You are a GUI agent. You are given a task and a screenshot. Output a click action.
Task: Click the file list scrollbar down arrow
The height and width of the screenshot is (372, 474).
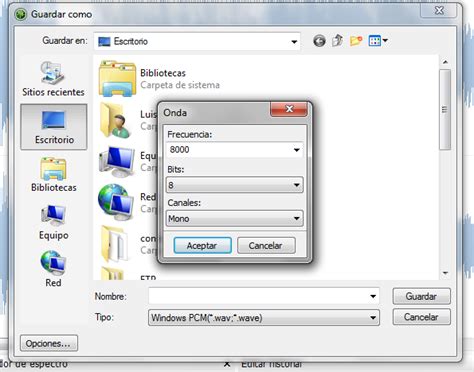[445, 273]
